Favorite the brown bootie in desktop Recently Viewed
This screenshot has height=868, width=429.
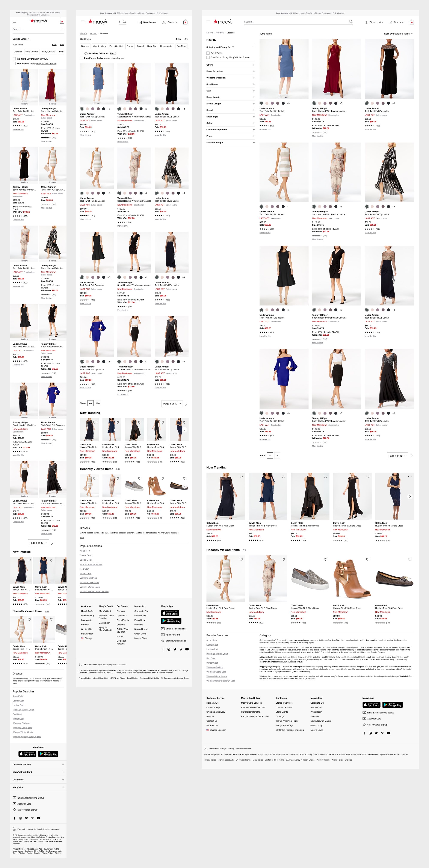368,559
